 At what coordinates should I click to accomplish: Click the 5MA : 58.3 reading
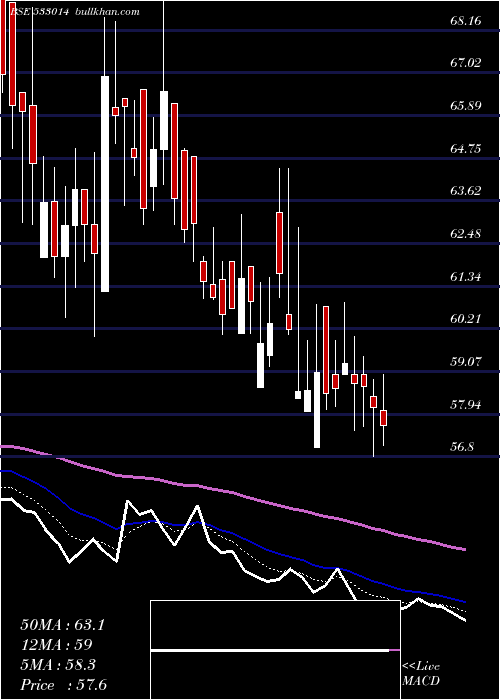(x=58, y=665)
